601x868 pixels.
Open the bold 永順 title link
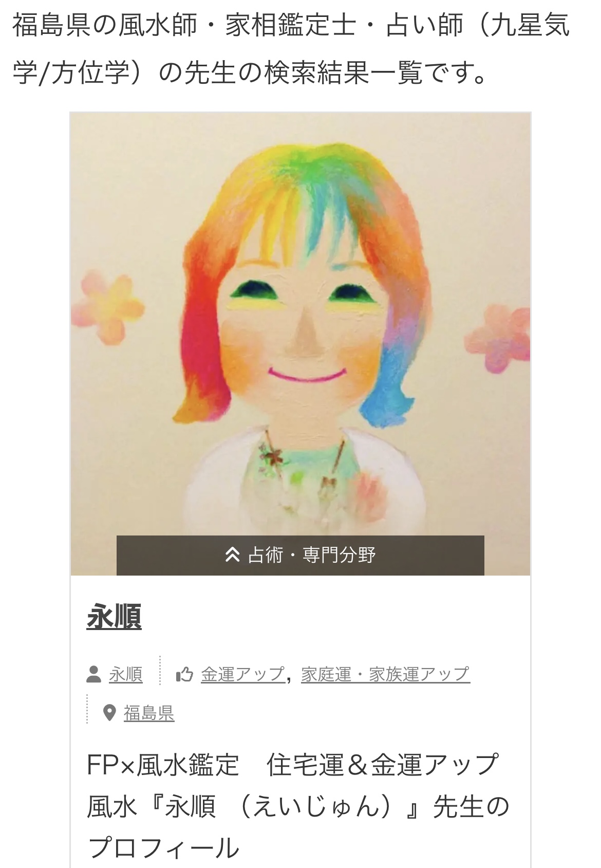tap(114, 616)
